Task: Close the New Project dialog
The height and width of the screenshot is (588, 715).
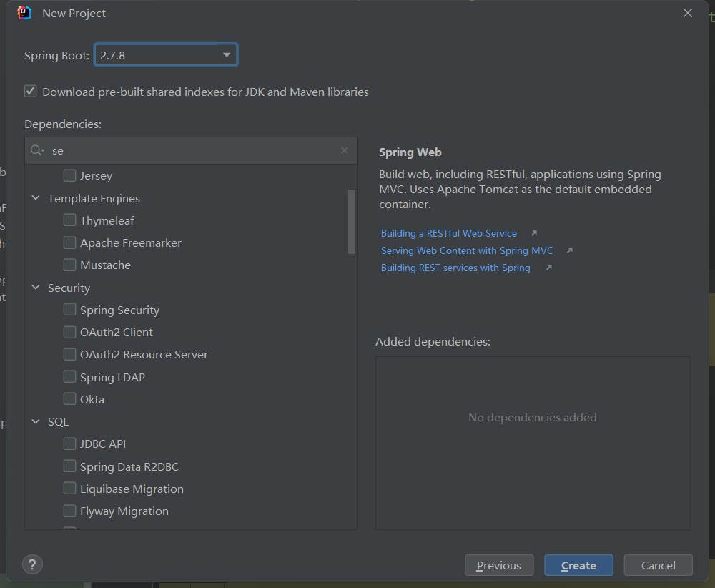Action: pyautogui.click(x=688, y=13)
